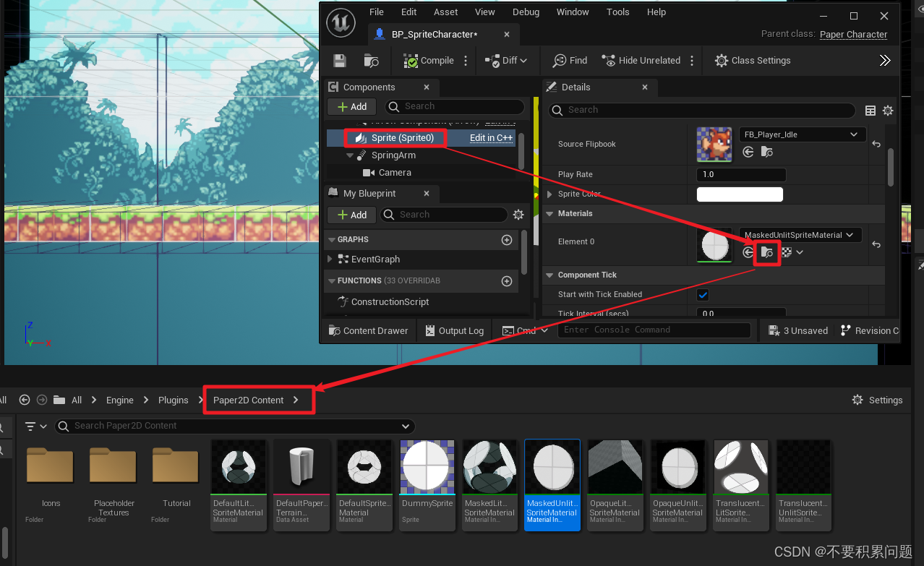Collapse the Materials section
The height and width of the screenshot is (566, 924).
tap(549, 213)
